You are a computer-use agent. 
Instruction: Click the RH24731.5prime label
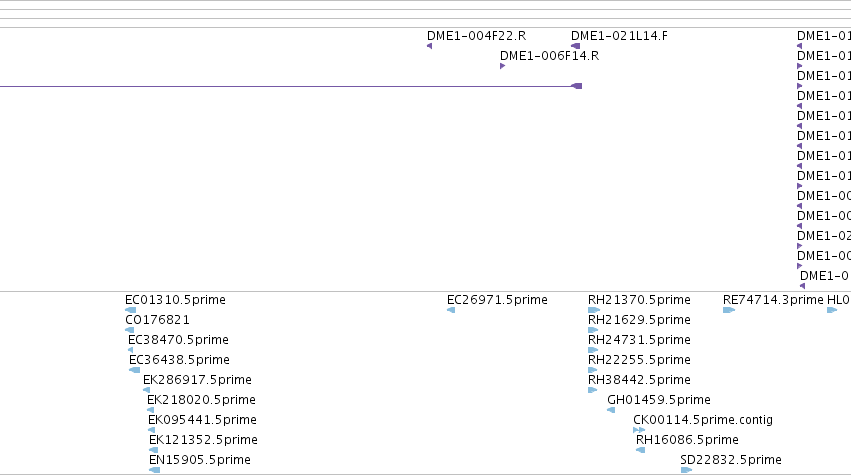[639, 340]
